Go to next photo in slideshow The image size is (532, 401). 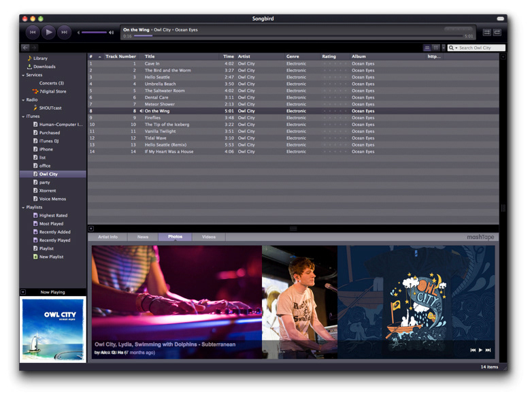(488, 350)
